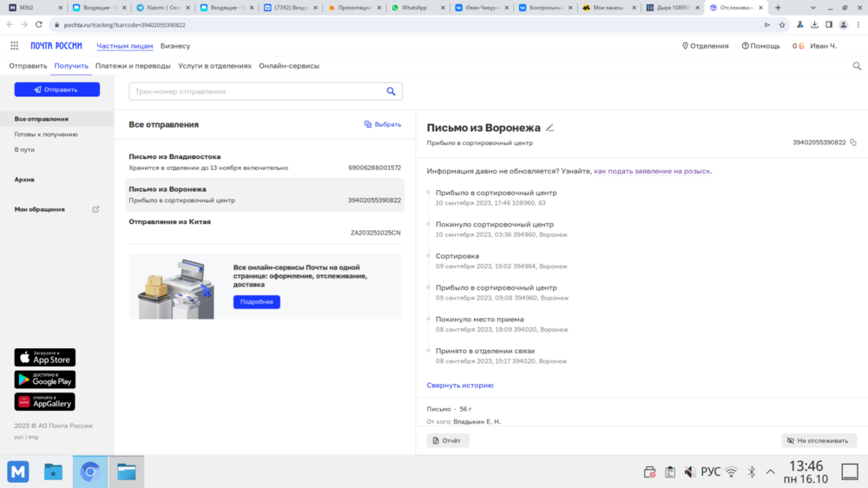This screenshot has height=488, width=868.
Task: Open the AppGallery badge
Action: click(x=45, y=401)
